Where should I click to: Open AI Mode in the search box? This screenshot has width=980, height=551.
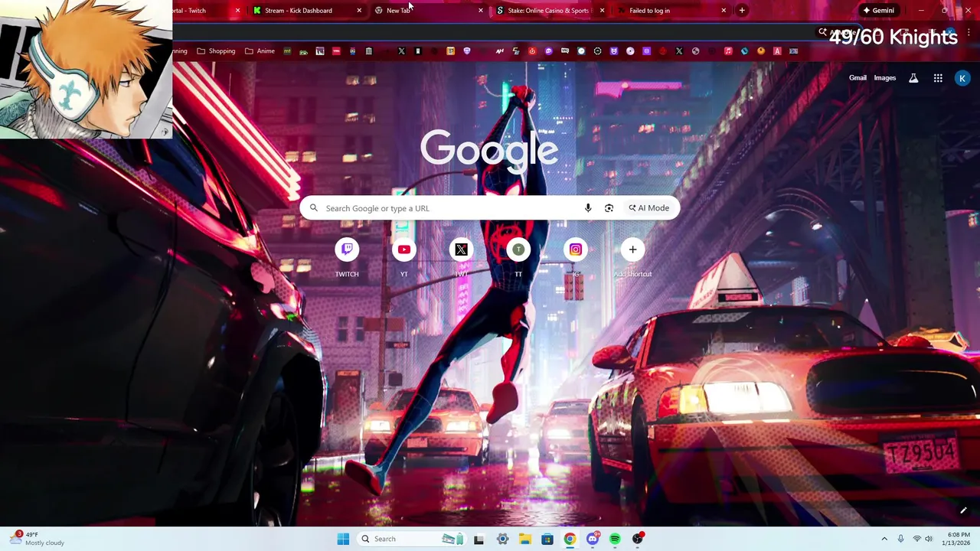[649, 208]
